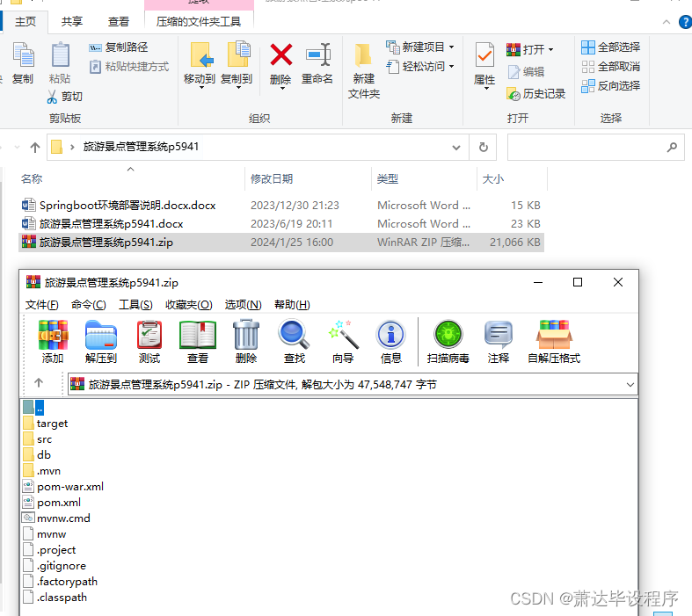Screen dimensions: 692x616
Task: Click the Rename (重命名) ribbon icon
Action: click(318, 54)
